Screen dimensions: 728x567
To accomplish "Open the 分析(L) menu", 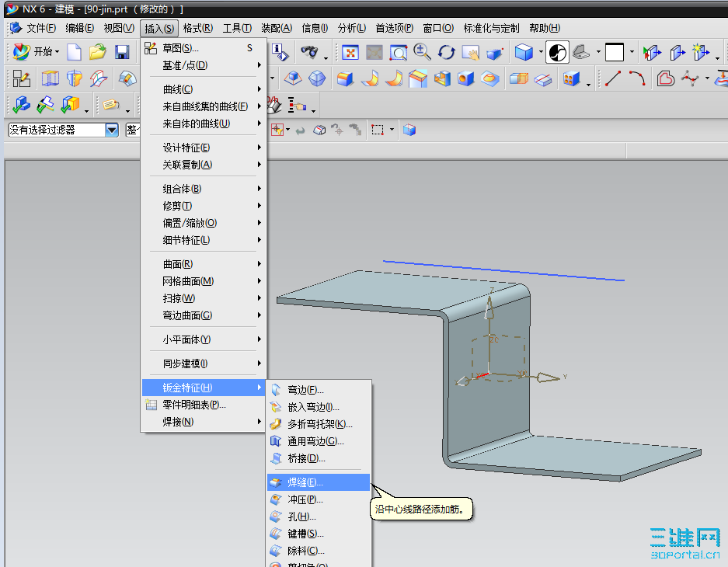I will point(351,28).
